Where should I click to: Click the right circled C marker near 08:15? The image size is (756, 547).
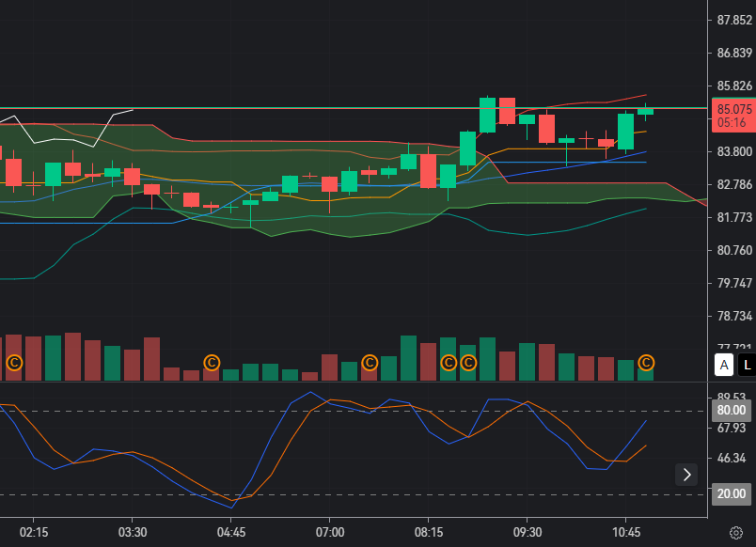468,362
